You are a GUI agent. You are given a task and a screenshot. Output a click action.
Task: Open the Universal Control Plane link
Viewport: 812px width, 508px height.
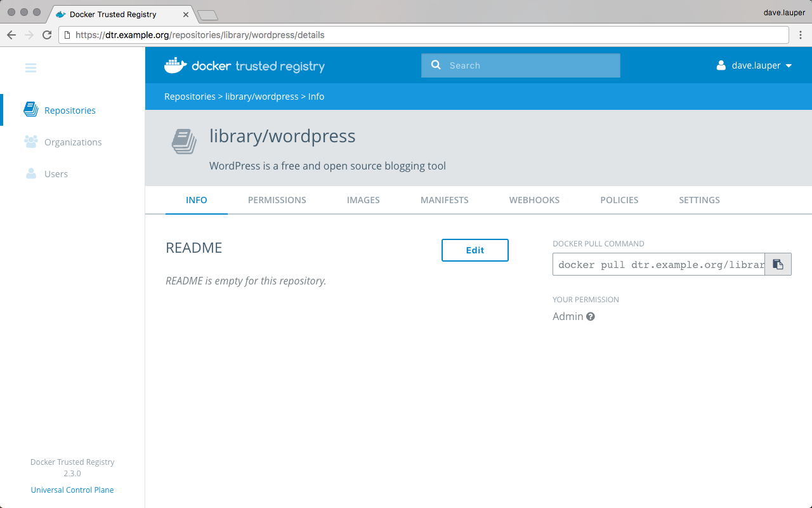point(72,490)
